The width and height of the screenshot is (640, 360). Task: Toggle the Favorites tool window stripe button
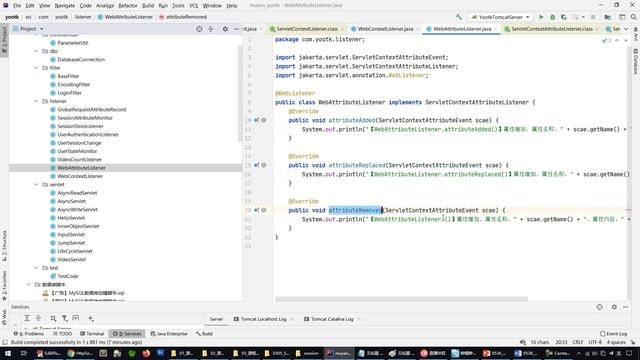click(4, 285)
